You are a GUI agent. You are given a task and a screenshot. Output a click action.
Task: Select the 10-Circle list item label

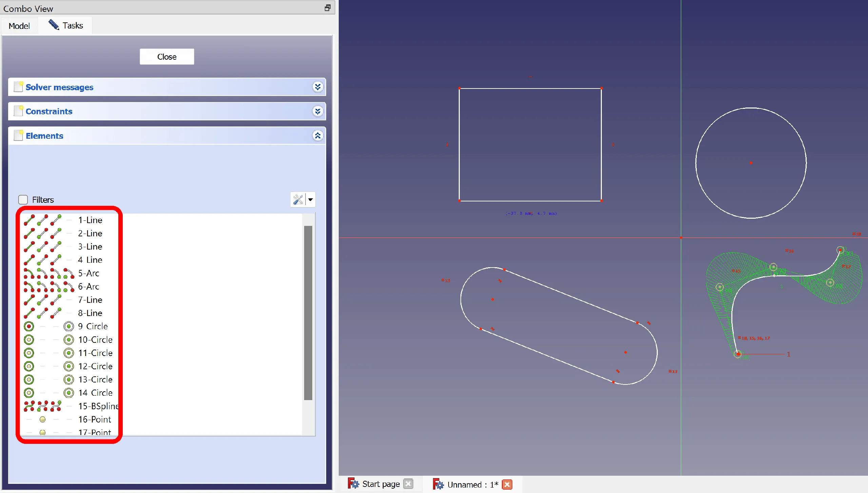pyautogui.click(x=95, y=340)
